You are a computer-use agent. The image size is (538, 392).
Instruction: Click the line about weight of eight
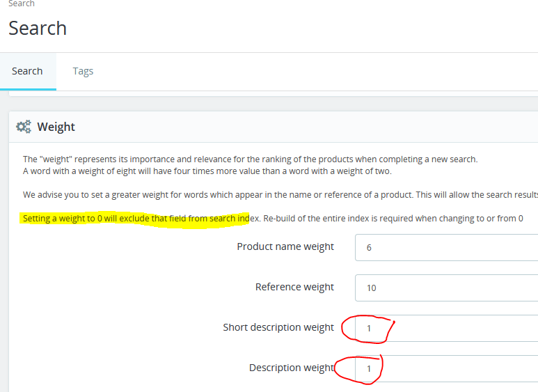pyautogui.click(x=207, y=171)
